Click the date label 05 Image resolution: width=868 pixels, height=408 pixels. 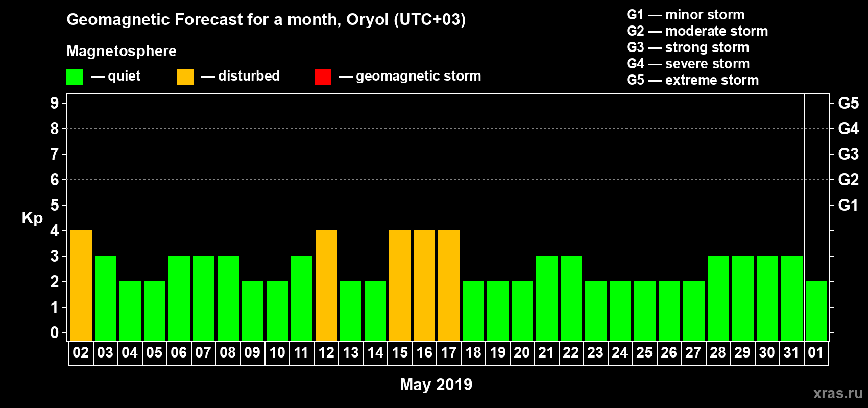tap(154, 352)
